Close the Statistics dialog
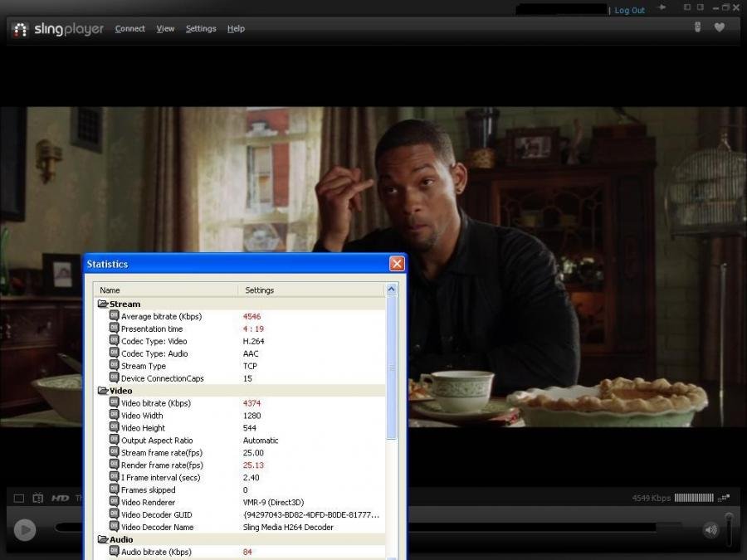Image resolution: width=747 pixels, height=560 pixels. [x=397, y=263]
